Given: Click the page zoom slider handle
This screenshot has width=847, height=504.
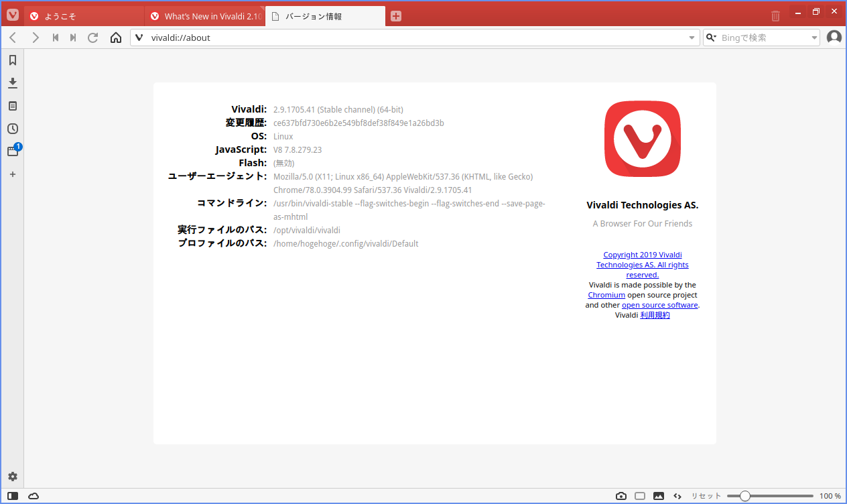Looking at the screenshot, I should (744, 496).
